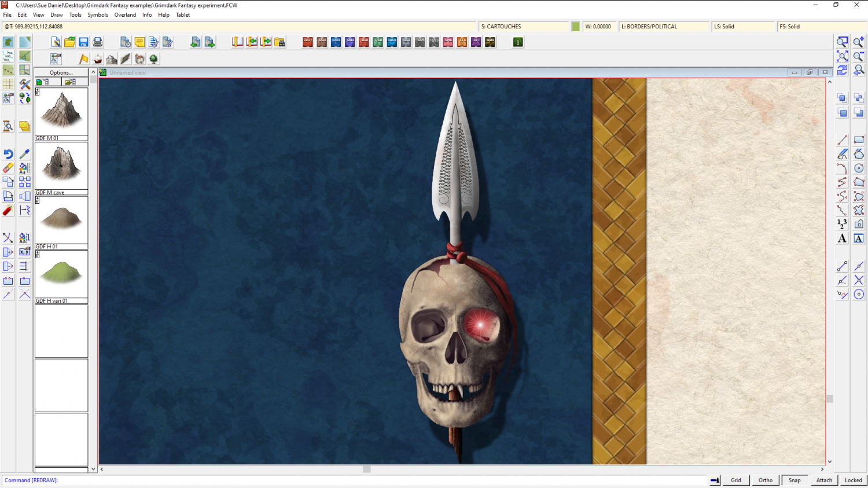Toggle the cursor snap indicator icon
The height and width of the screenshot is (488, 868).
click(715, 480)
